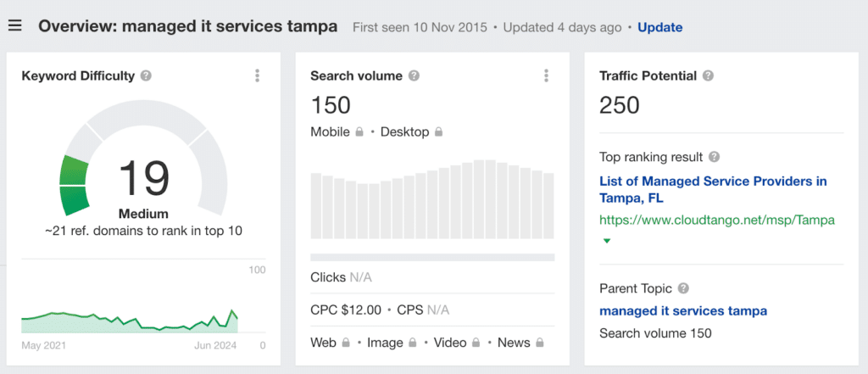The height and width of the screenshot is (374, 868).
Task: Select the Desktop search volume option
Action: tap(404, 131)
